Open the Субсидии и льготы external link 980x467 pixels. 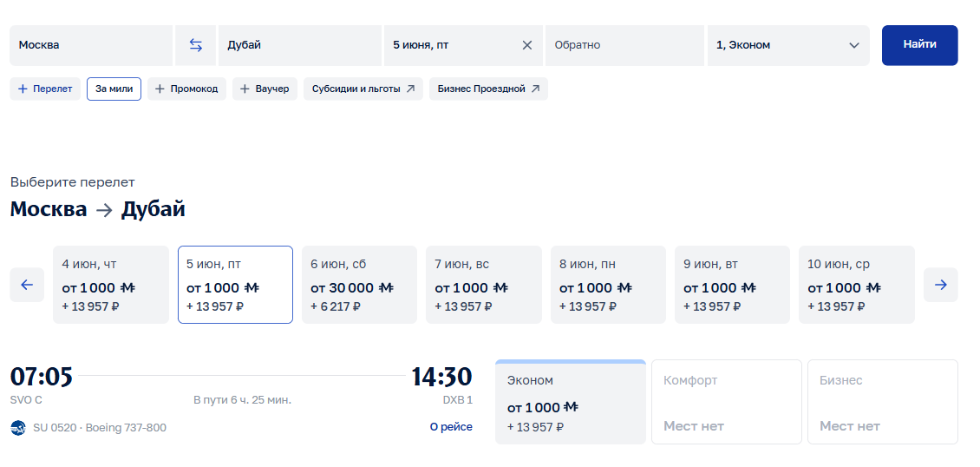pos(363,89)
